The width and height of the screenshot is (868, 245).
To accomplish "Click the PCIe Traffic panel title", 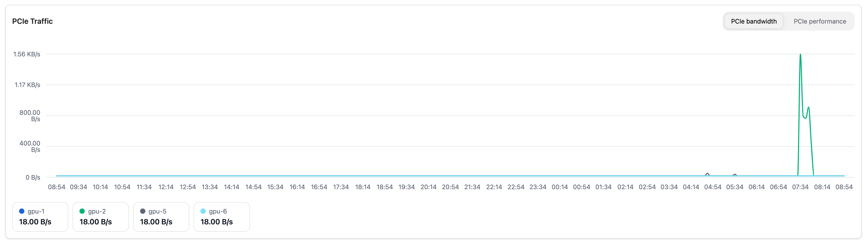I will pyautogui.click(x=33, y=21).
